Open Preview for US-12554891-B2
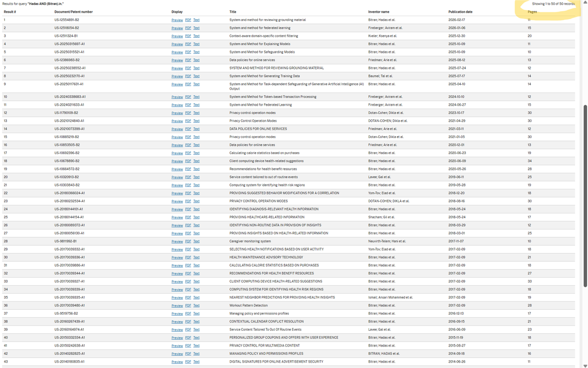Image resolution: width=588 pixels, height=368 pixels. [177, 20]
